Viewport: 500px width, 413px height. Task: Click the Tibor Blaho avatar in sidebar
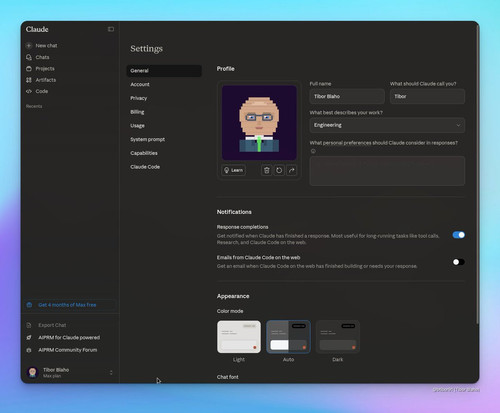pos(33,372)
